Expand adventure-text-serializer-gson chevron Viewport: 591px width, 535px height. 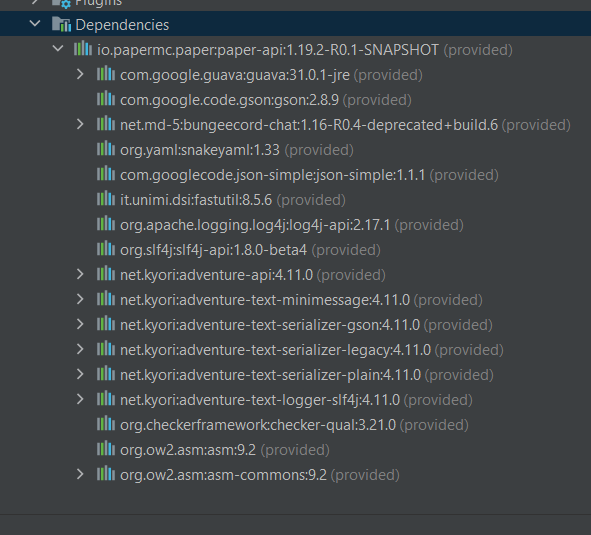(x=80, y=324)
